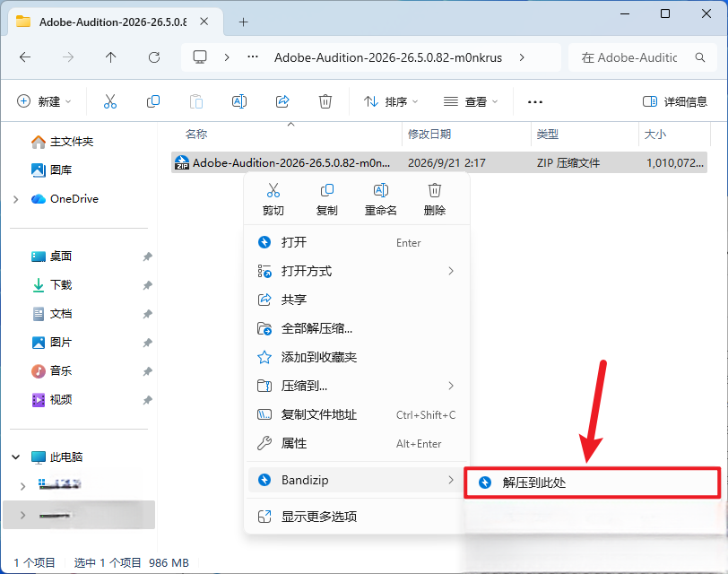Add a new tab with plus button
Screen dimensions: 728x574
tap(243, 22)
